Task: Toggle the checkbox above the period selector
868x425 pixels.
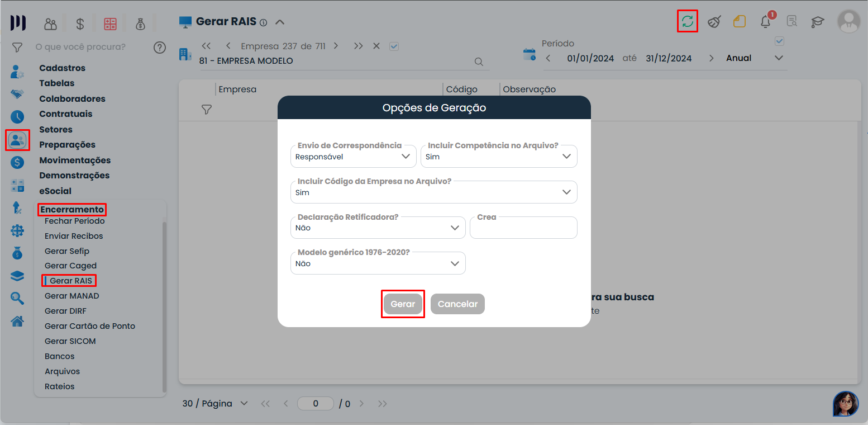Action: click(780, 41)
